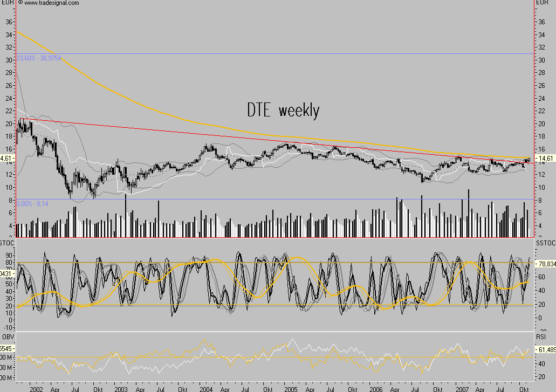The image size is (556, 392).
Task: Click the 2002 label on the time axis
Action: [x=36, y=387]
